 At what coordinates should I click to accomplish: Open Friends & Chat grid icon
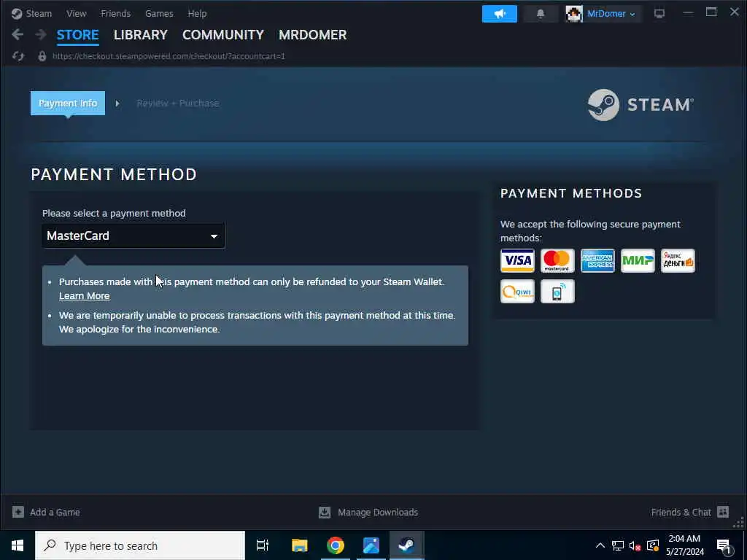723,512
